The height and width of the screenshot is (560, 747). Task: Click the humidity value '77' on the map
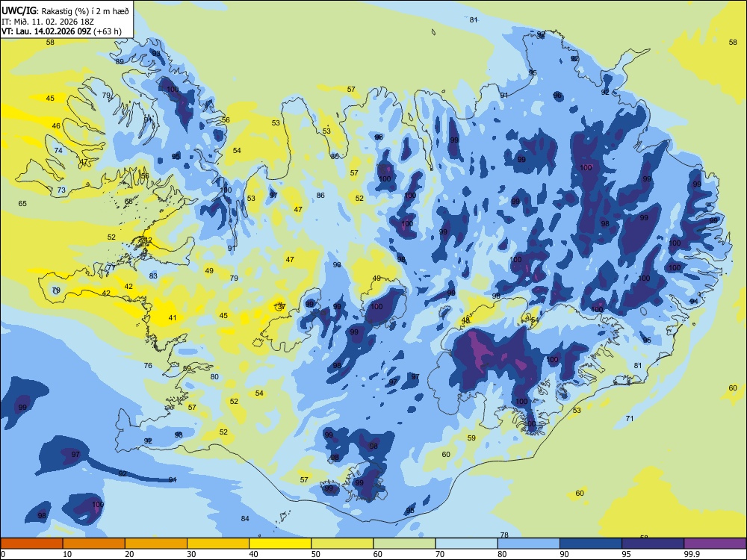tap(111, 267)
